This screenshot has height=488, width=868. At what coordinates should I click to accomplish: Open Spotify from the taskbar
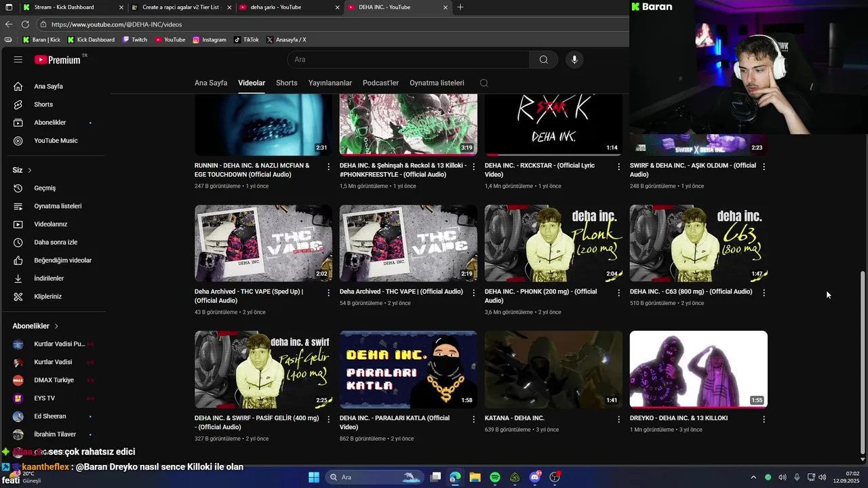[x=495, y=477]
